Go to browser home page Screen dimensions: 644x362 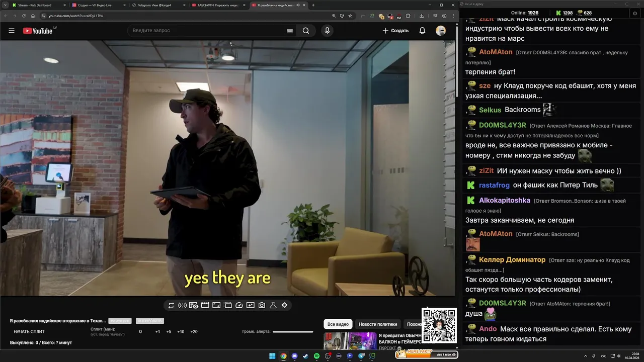coord(33,16)
